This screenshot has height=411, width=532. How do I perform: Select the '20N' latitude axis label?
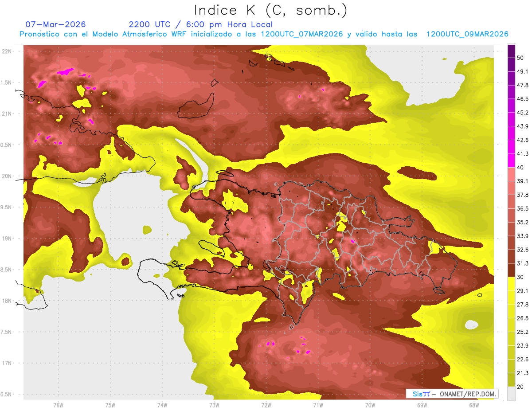[x=7, y=176]
